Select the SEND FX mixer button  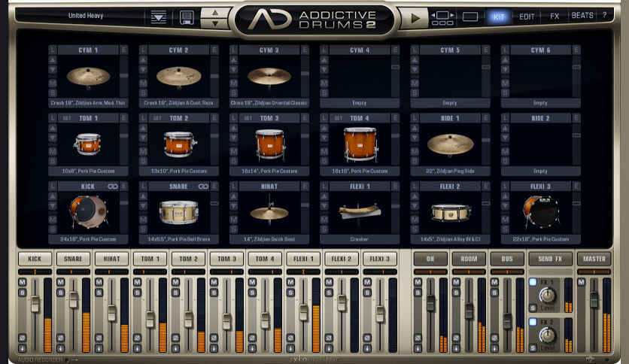550,259
